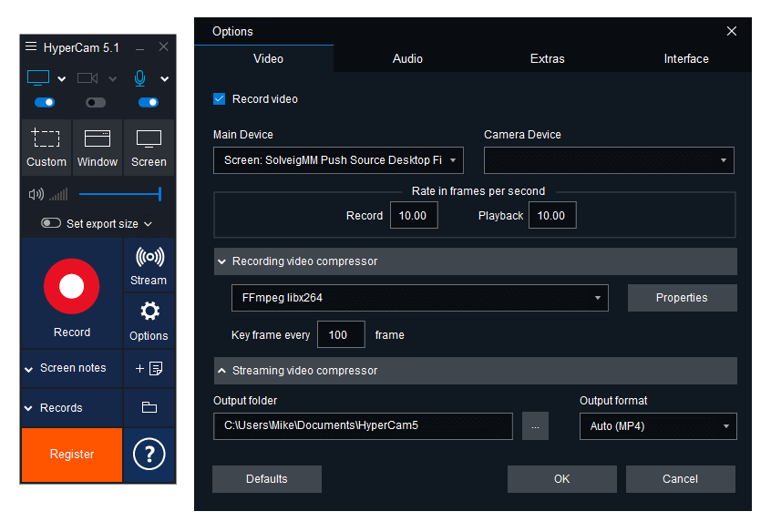Switch to the Audio tab
Viewport: 771px width, 532px height.
point(407,58)
